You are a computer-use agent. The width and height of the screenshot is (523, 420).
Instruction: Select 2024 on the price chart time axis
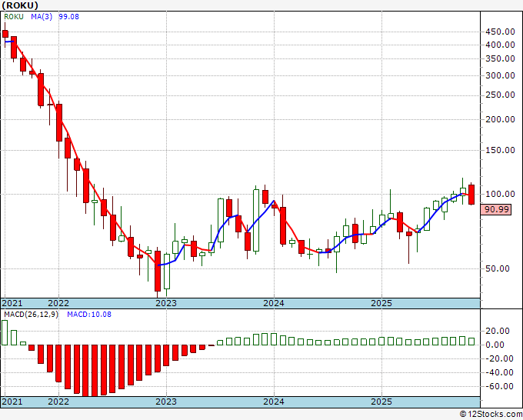[x=274, y=303]
